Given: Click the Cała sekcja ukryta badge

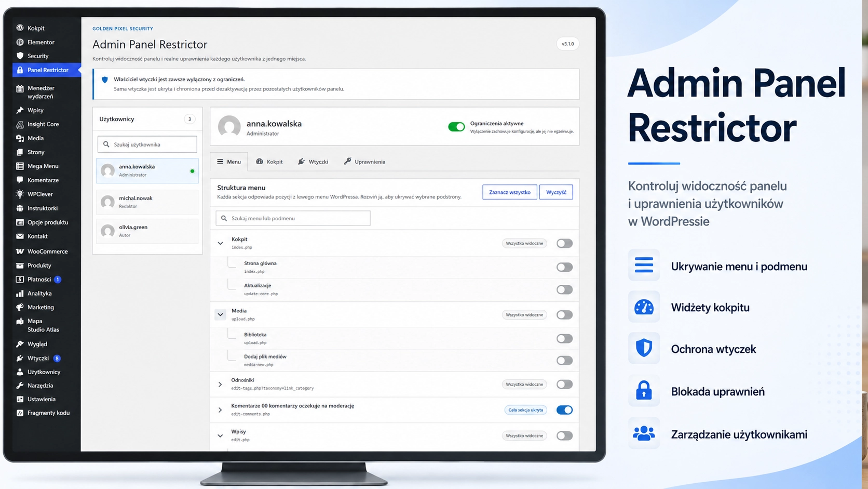Looking at the screenshot, I should coord(525,410).
